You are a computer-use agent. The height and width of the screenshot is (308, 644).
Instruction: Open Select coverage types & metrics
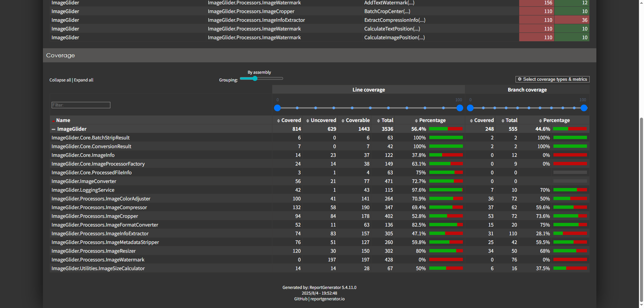552,79
